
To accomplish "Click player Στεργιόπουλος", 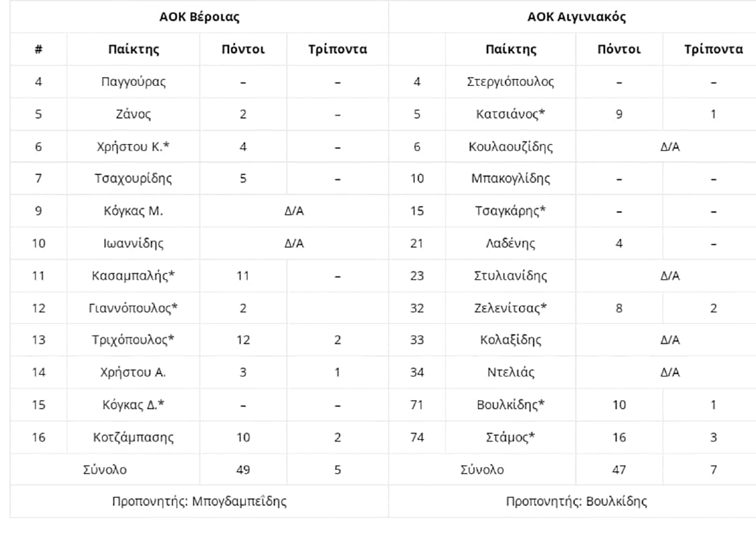I will point(510,82).
